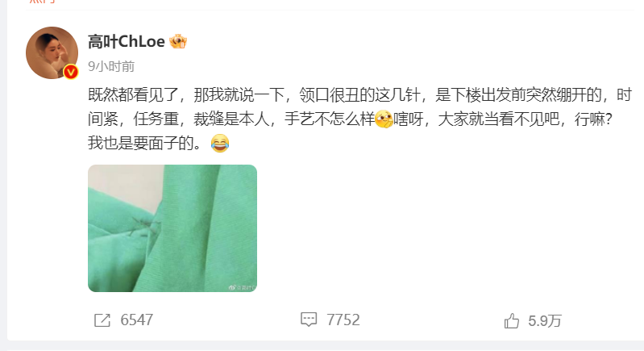
Task: Click the 7752 comment count
Action: tap(343, 320)
